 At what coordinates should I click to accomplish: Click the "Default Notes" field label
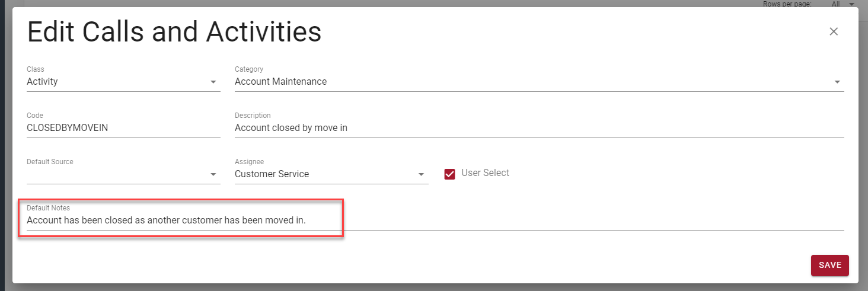point(48,208)
